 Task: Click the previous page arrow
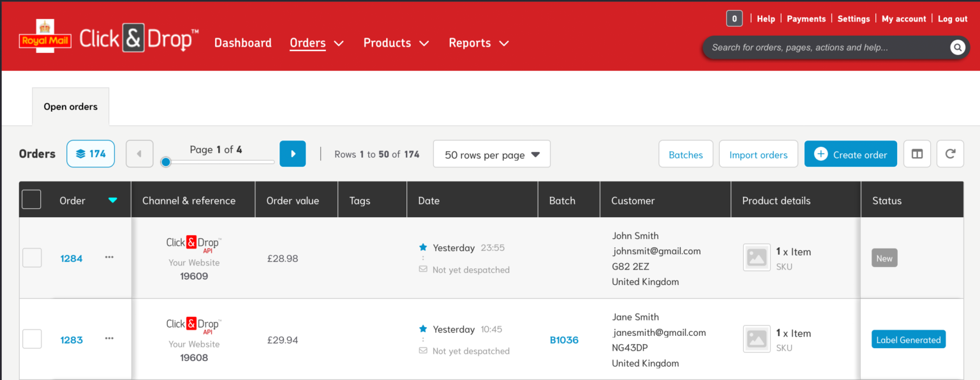[140, 154]
